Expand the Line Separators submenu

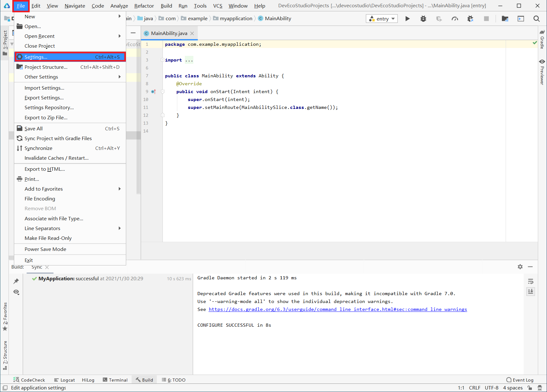pos(70,228)
